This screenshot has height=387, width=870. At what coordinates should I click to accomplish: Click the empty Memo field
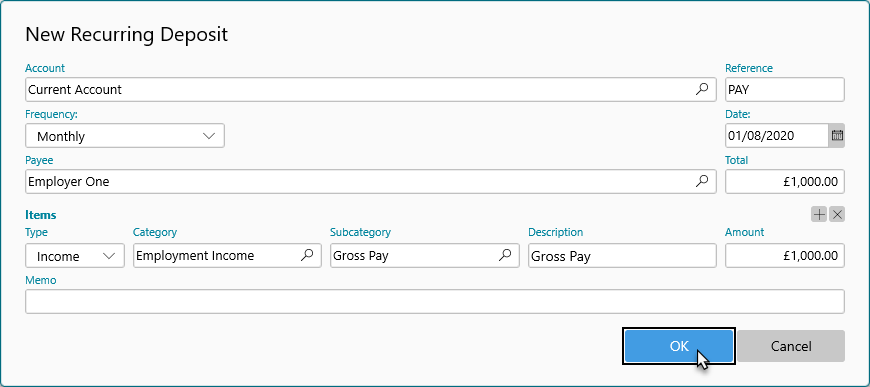click(x=435, y=301)
